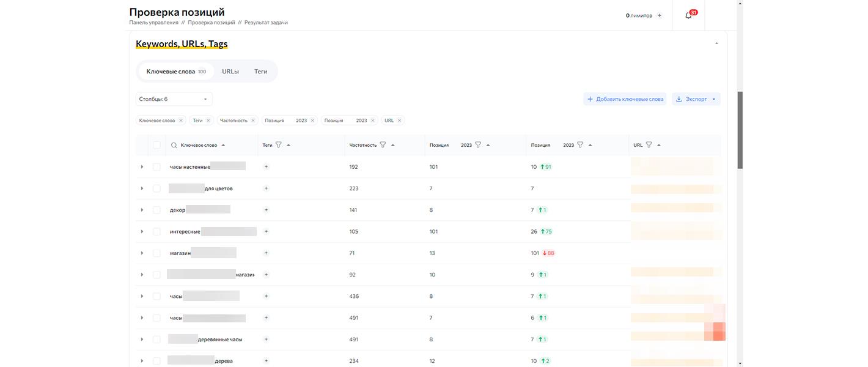Screen dimensions: 868x367
Task: Click the '0 лимитов' label
Action: [639, 15]
